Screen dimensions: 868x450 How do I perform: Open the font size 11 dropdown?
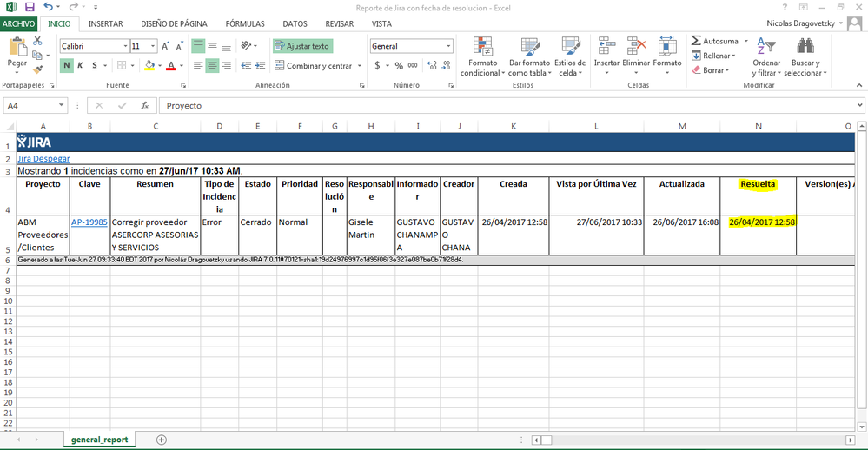pos(153,47)
